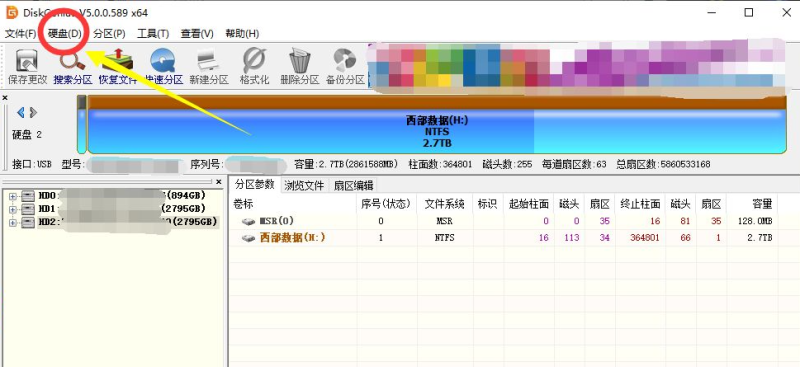
Task: Click the end cylinder value 364801 in table
Action: pyautogui.click(x=645, y=238)
